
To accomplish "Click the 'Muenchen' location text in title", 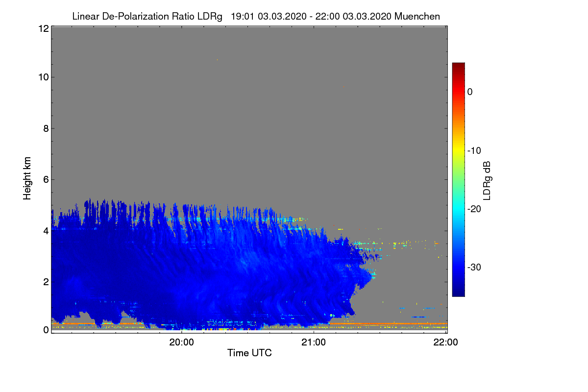I will [417, 17].
